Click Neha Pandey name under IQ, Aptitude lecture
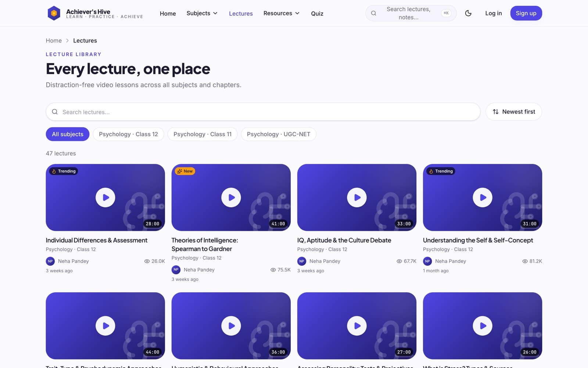This screenshot has height=368, width=588. click(325, 261)
